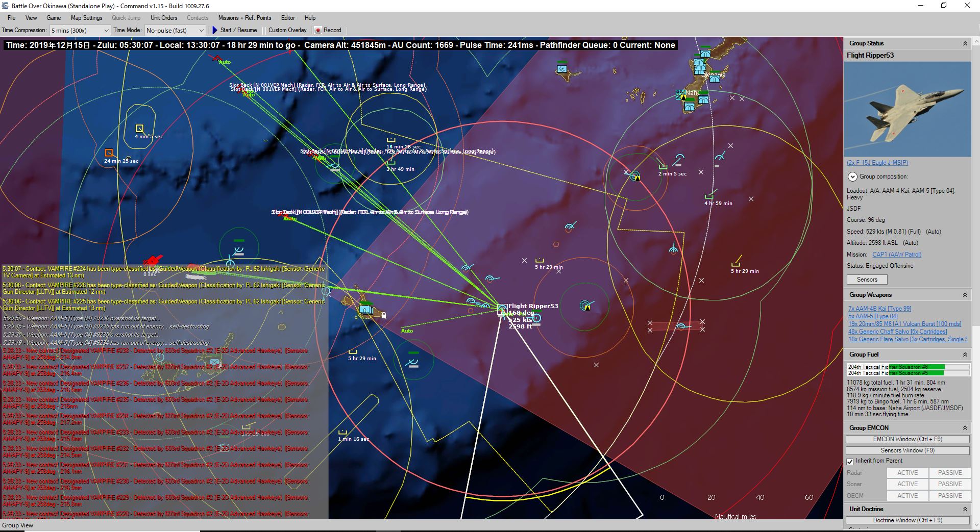Click the 5x AAM-5 [Type 04] weapon entry
980x532 pixels.
point(873,316)
